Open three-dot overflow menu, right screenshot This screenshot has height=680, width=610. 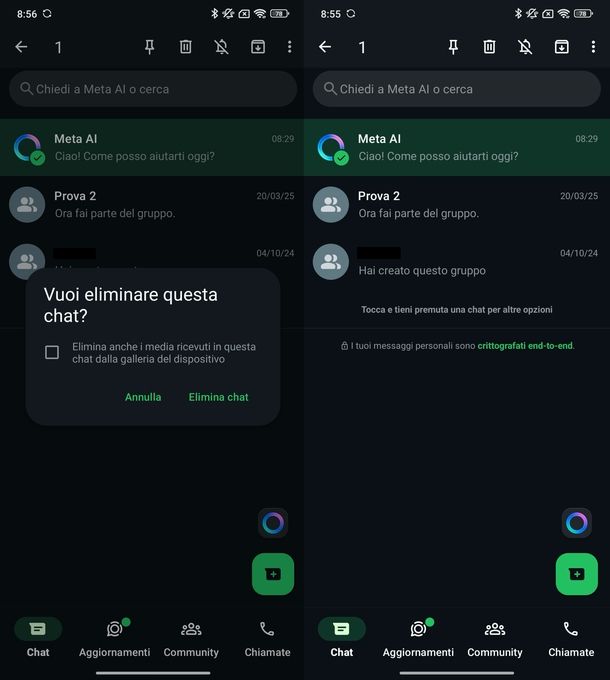594,47
